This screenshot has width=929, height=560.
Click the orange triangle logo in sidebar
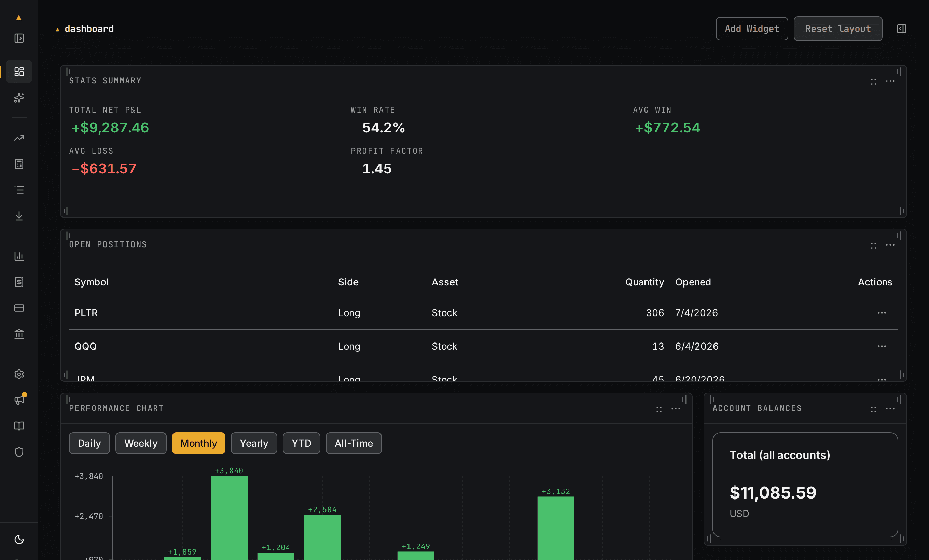coord(19,18)
